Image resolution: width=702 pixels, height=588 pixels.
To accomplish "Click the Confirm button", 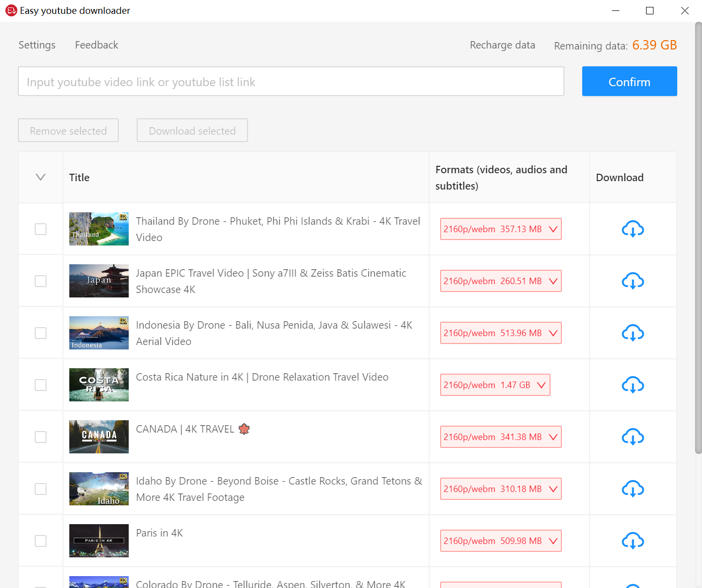I will coord(629,81).
